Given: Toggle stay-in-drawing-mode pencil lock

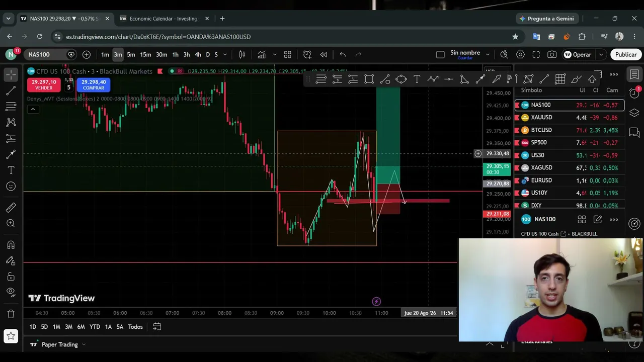Looking at the screenshot, I should point(11,260).
